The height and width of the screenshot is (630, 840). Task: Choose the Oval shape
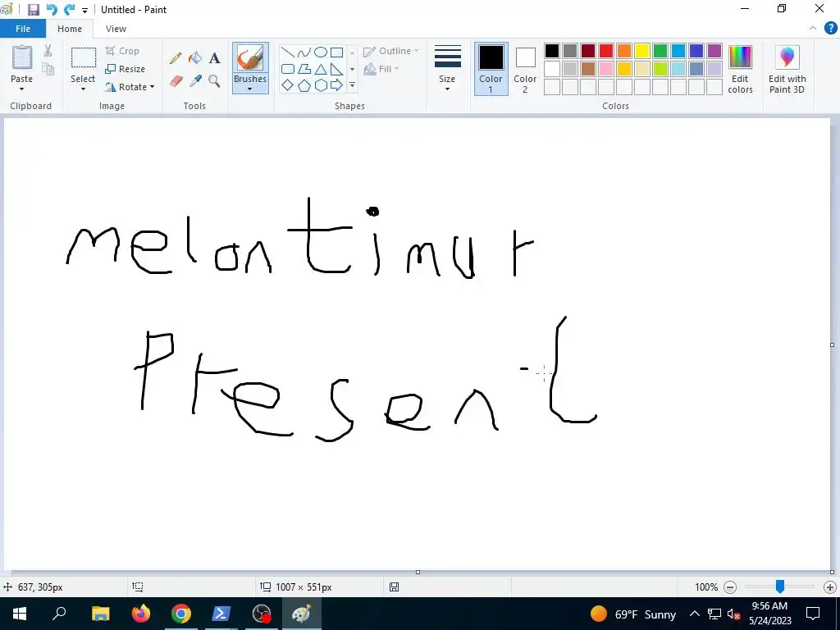click(x=321, y=52)
